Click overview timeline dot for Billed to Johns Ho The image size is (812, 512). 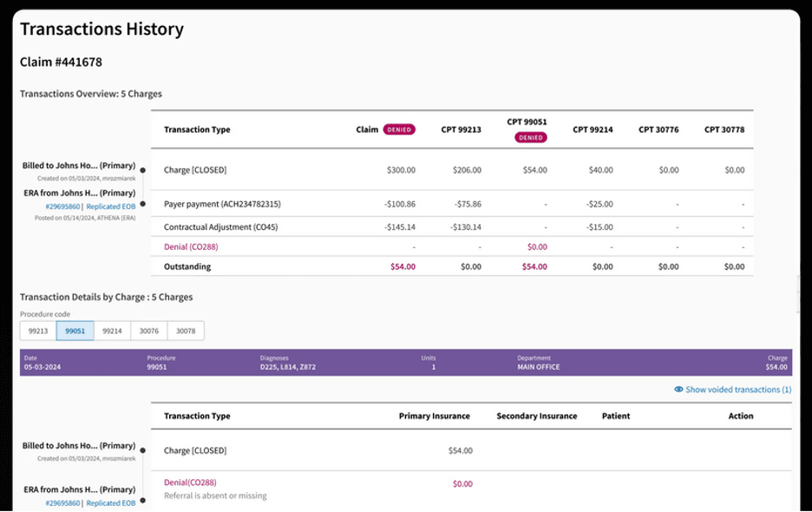[x=142, y=170]
